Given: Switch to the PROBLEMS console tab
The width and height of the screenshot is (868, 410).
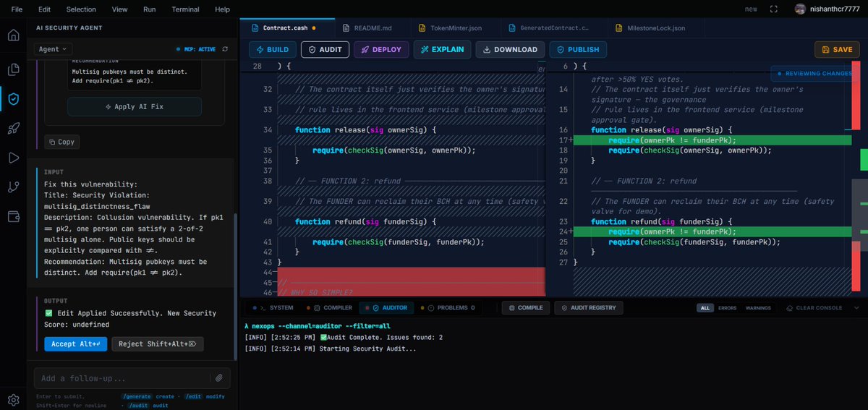Looking at the screenshot, I should click(x=448, y=307).
